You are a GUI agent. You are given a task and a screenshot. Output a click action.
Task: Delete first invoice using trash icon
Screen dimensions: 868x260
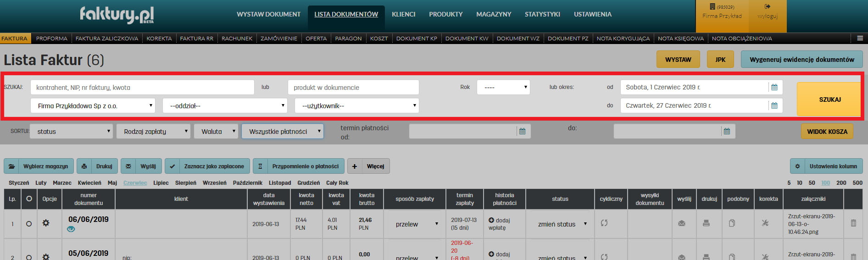point(853,223)
